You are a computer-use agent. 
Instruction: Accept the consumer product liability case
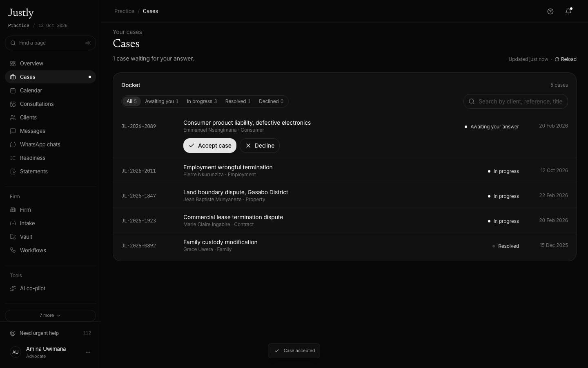[x=210, y=146]
